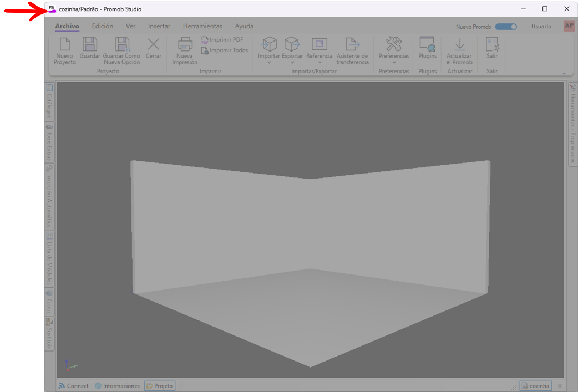The image size is (578, 392).
Task: Maximize the Promob Studio window
Action: pos(545,9)
